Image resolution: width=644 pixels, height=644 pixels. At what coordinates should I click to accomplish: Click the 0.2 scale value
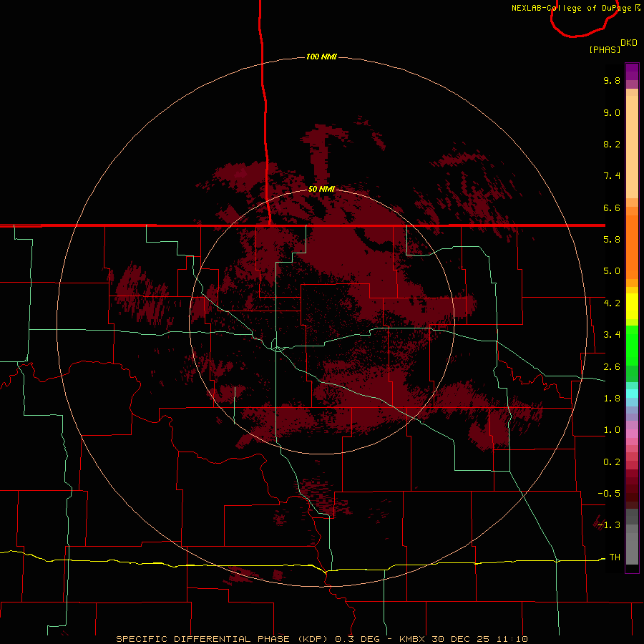click(612, 462)
